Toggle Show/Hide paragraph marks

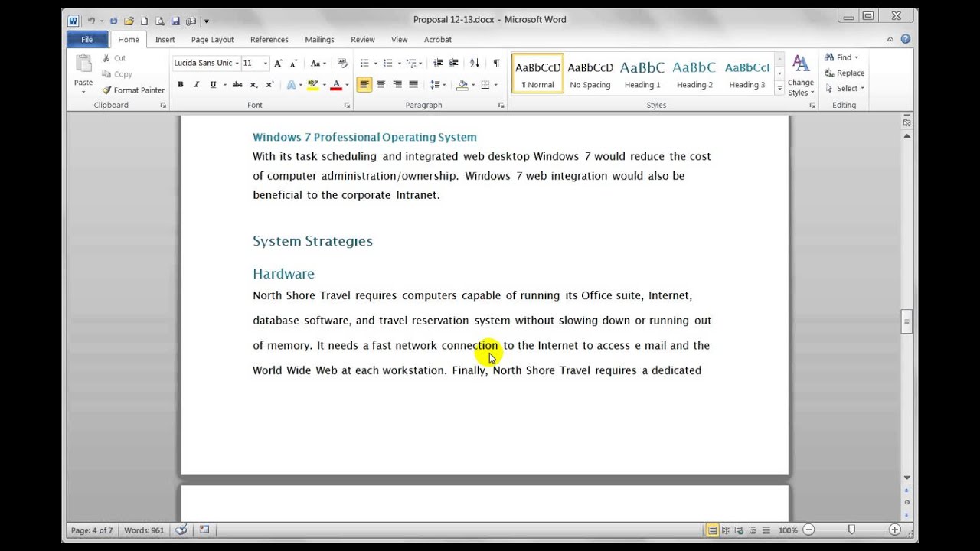click(496, 64)
